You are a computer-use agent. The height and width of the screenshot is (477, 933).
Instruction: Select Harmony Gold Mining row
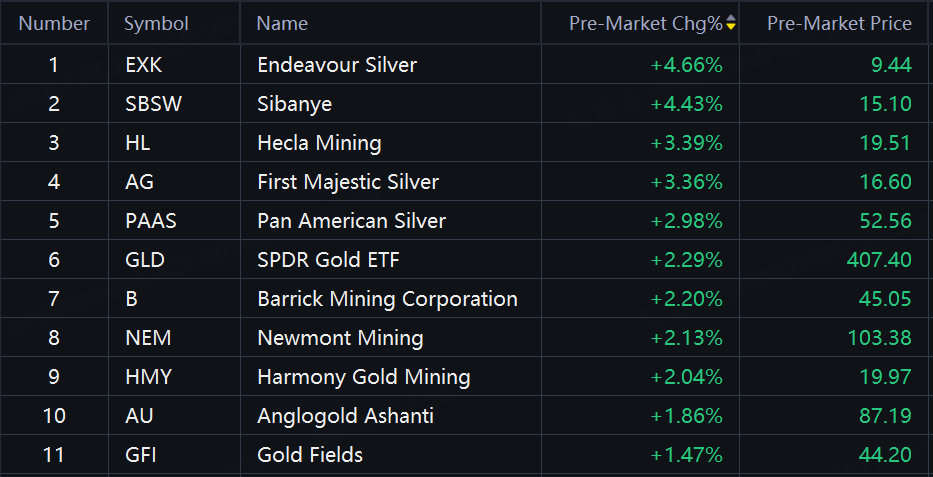(x=363, y=377)
